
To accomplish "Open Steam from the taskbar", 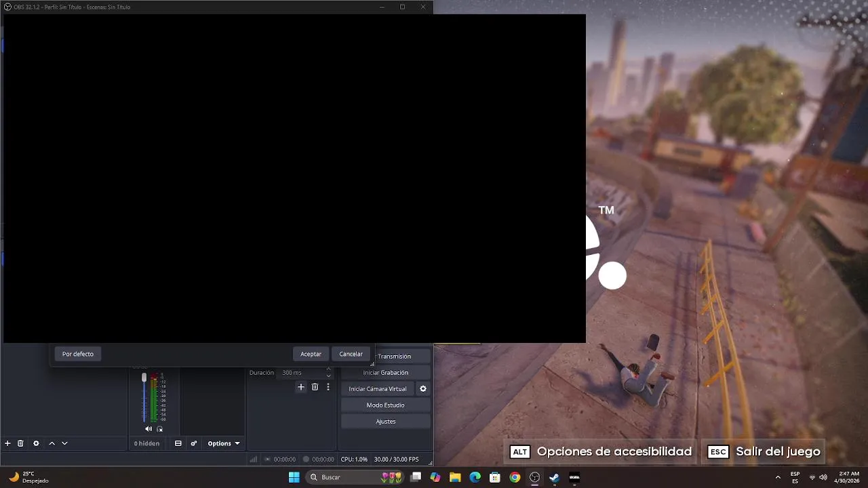I will 554,477.
